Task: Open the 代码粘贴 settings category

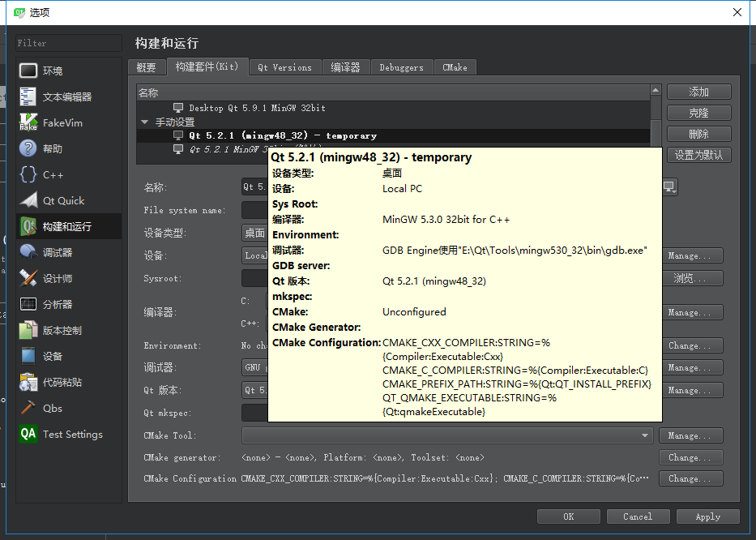Action: point(68,382)
